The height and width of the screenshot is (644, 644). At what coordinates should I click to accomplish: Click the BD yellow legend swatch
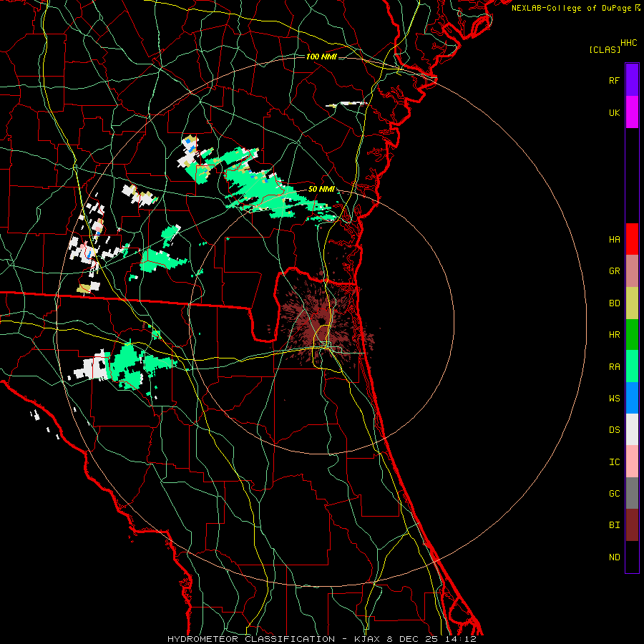tap(632, 303)
